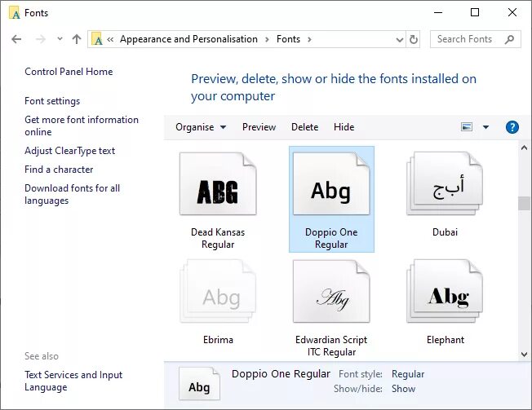
Task: Click the forward navigation arrow
Action: (40, 39)
